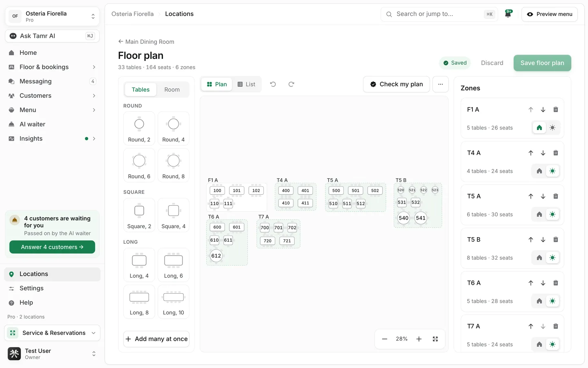This screenshot has height=368, width=588.
Task: Open the Osteria Fiorella workspace switcher
Action: [x=52, y=16]
